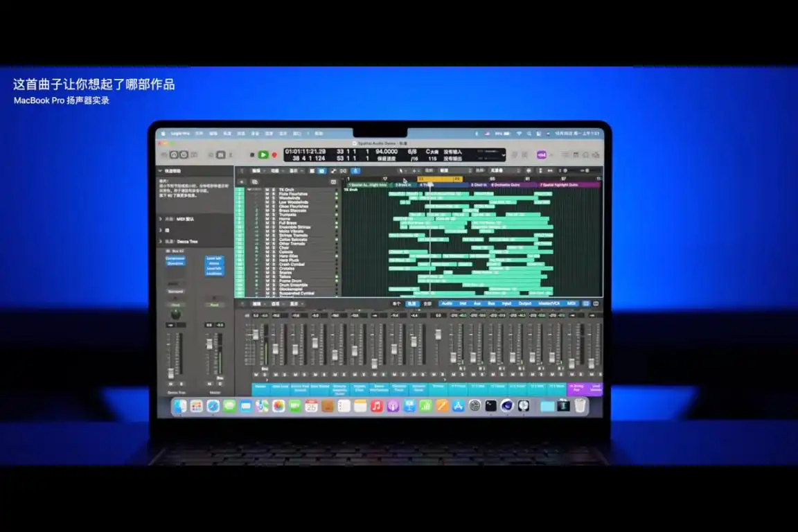Viewport: 798px width, 532px height.
Task: Mute the Flute Flourishes track
Action: point(267,194)
